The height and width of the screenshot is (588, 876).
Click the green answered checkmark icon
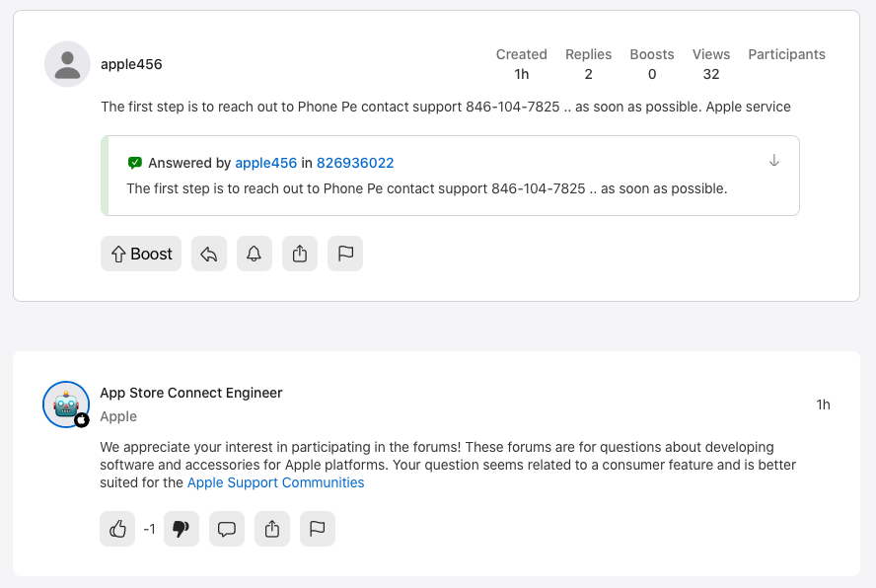[134, 163]
